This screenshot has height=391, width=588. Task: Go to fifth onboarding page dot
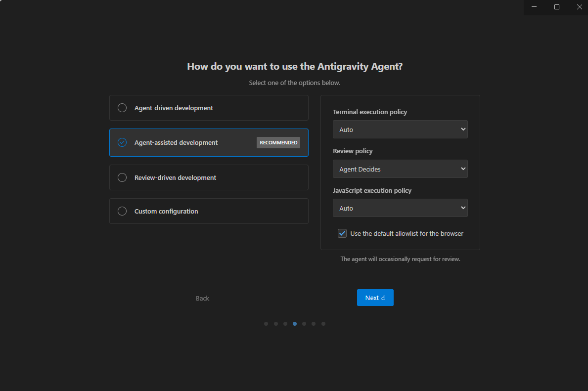click(304, 324)
